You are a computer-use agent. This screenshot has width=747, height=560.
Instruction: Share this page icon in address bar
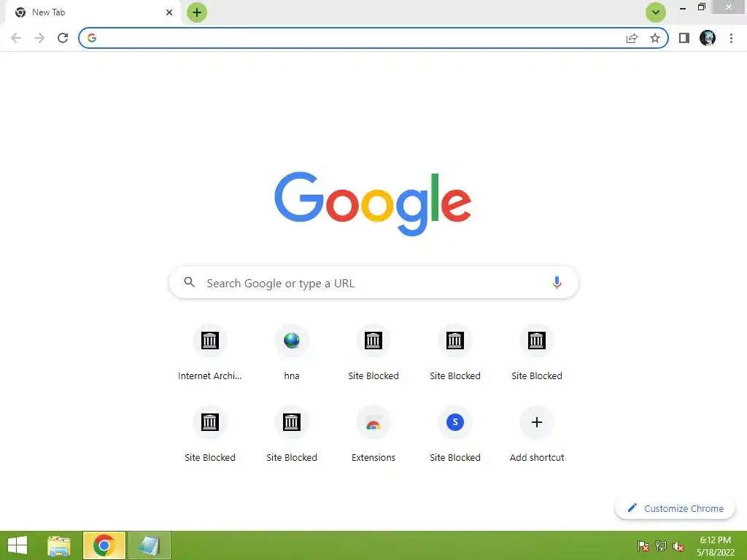(x=632, y=38)
